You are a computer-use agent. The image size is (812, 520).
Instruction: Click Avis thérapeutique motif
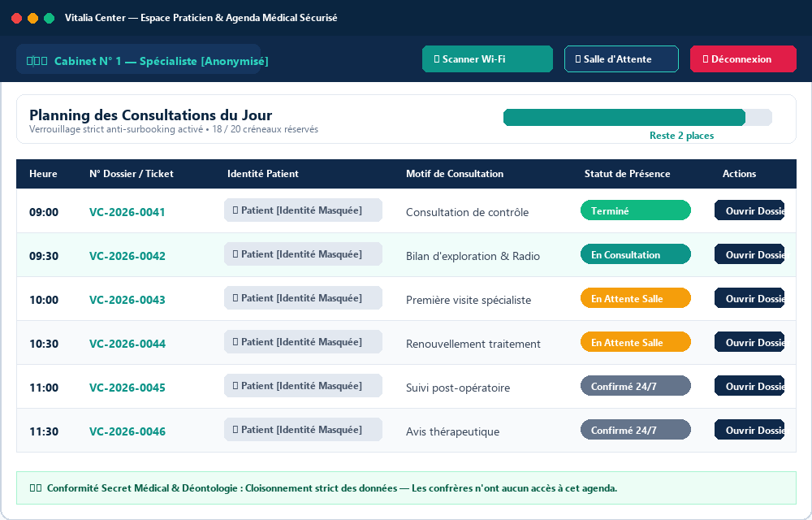pos(452,432)
